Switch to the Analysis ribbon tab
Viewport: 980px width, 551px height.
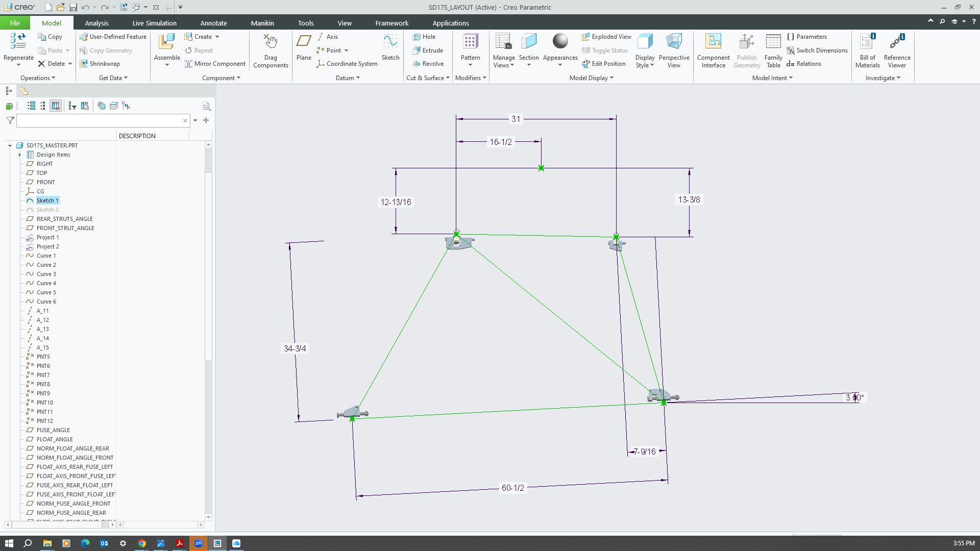[96, 23]
